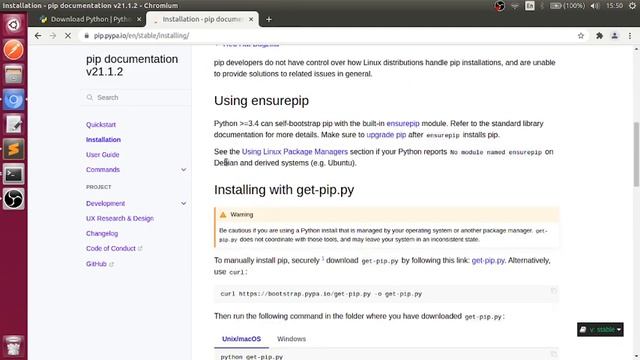Click the Chromium dock icon
The image size is (640, 360).
click(13, 100)
